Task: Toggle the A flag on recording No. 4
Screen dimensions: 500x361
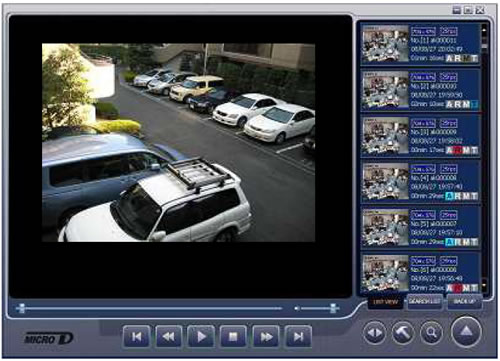Action: 449,196
